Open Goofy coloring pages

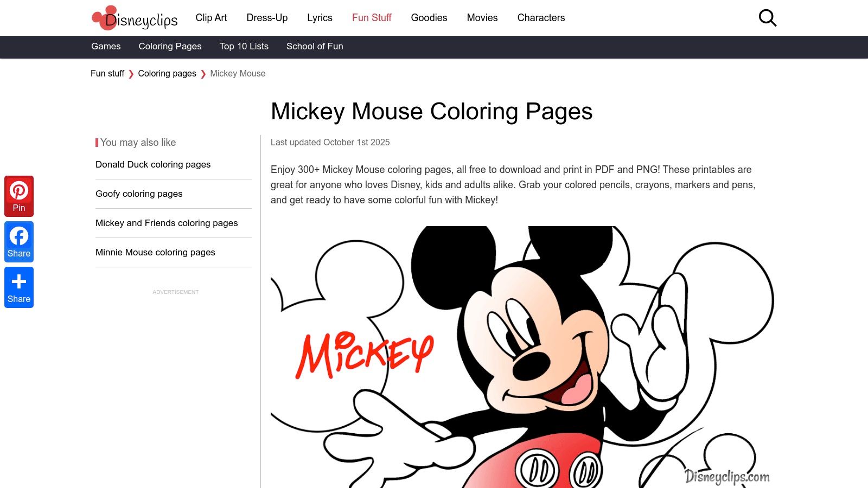tap(139, 194)
